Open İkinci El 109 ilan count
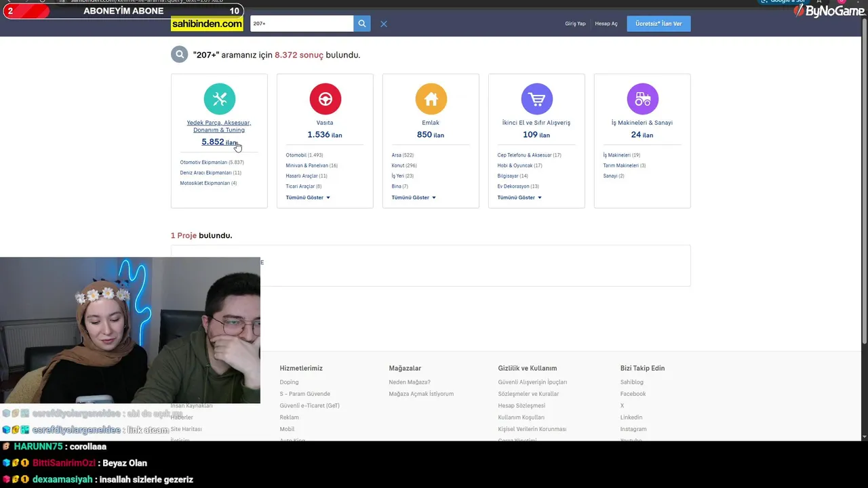This screenshot has width=868, height=488. point(536,135)
